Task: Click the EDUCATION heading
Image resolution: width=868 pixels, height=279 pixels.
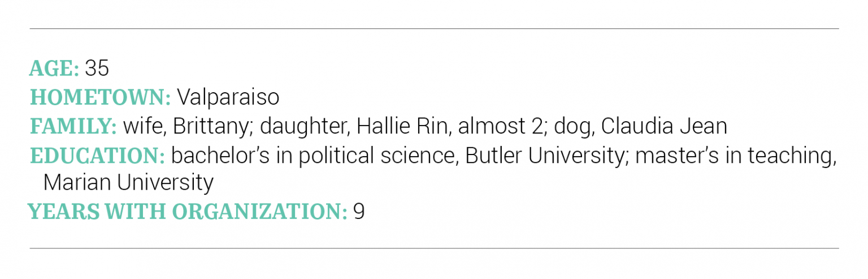Action: (97, 155)
